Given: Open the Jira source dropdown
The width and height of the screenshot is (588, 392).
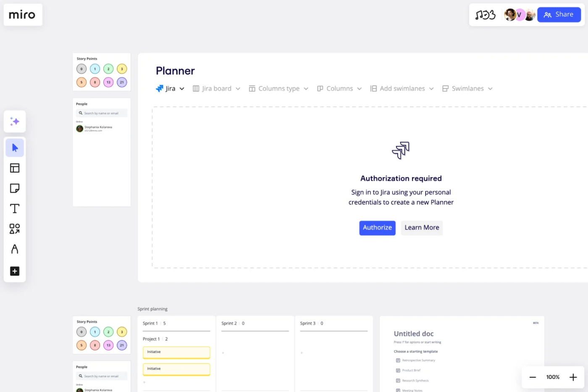Looking at the screenshot, I should point(170,89).
